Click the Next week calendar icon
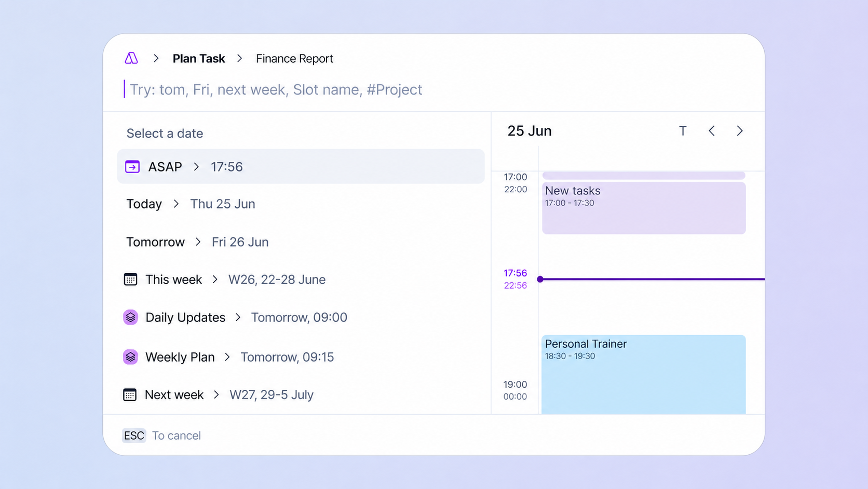The width and height of the screenshot is (868, 489). pyautogui.click(x=130, y=395)
